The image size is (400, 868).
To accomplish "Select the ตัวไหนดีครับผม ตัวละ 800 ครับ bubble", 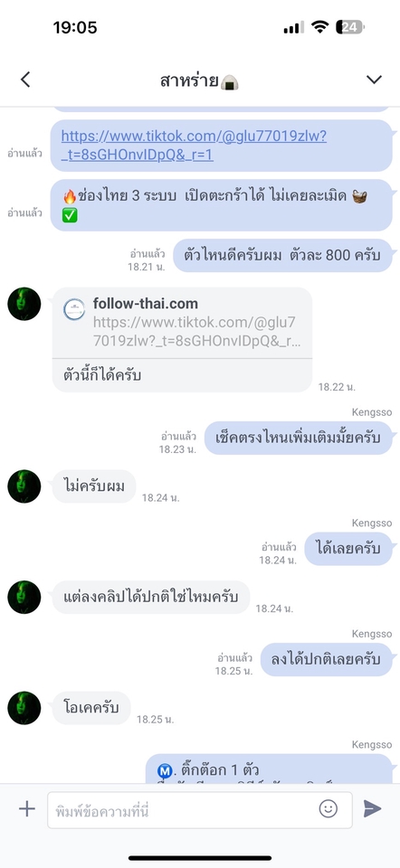I will click(282, 255).
